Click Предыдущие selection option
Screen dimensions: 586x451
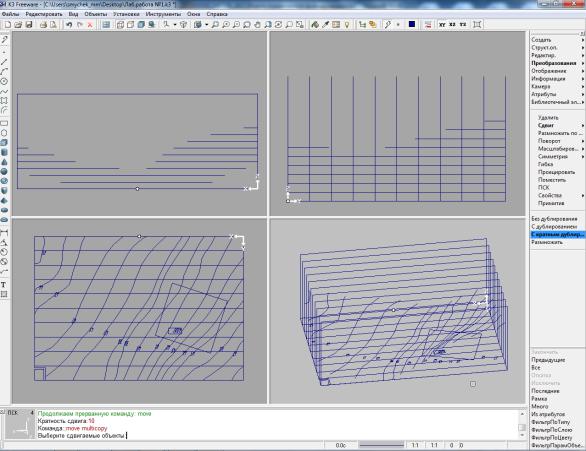click(x=548, y=360)
